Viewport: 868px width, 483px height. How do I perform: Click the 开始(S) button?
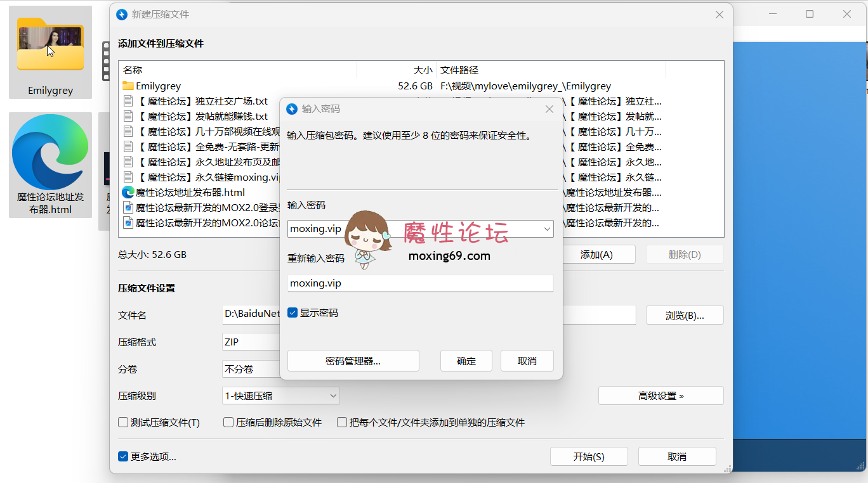589,456
